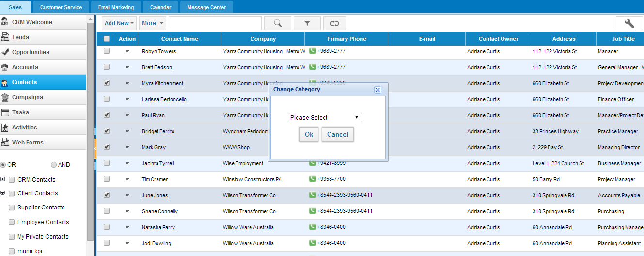Select the OR radio button

pyautogui.click(x=3, y=165)
